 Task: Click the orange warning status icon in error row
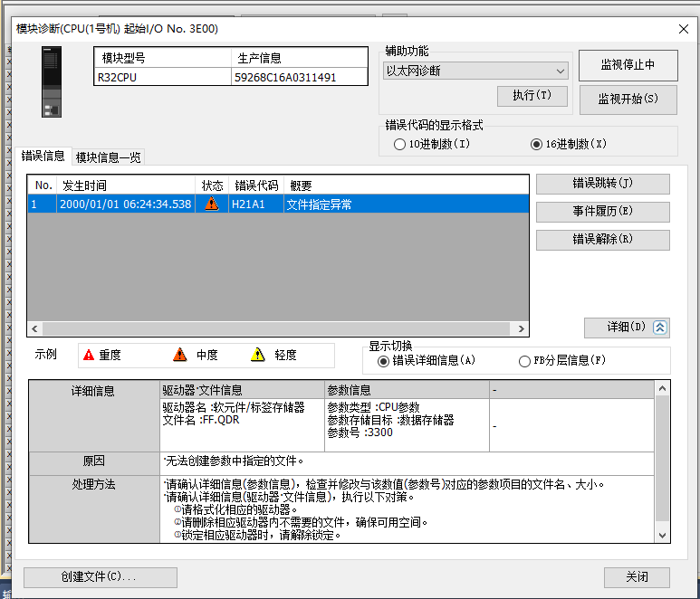pos(212,204)
